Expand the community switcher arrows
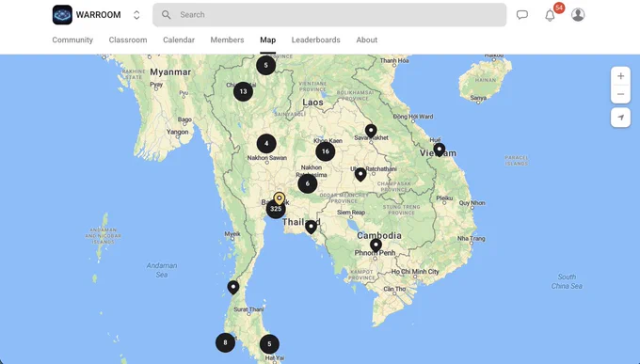The image size is (640, 364). [x=136, y=15]
